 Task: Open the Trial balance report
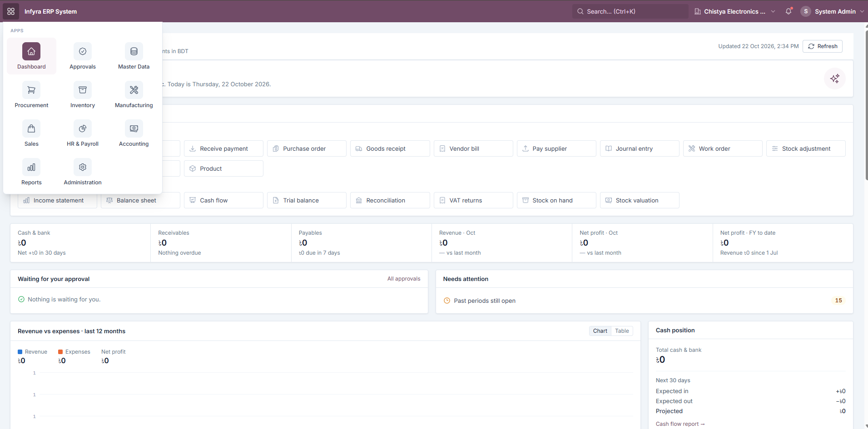tap(307, 200)
